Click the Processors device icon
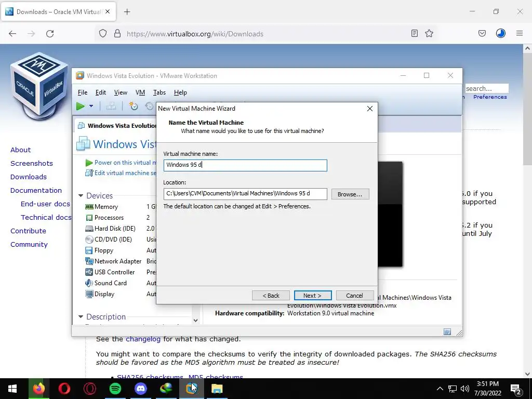This screenshot has height=399, width=532. pos(89,218)
